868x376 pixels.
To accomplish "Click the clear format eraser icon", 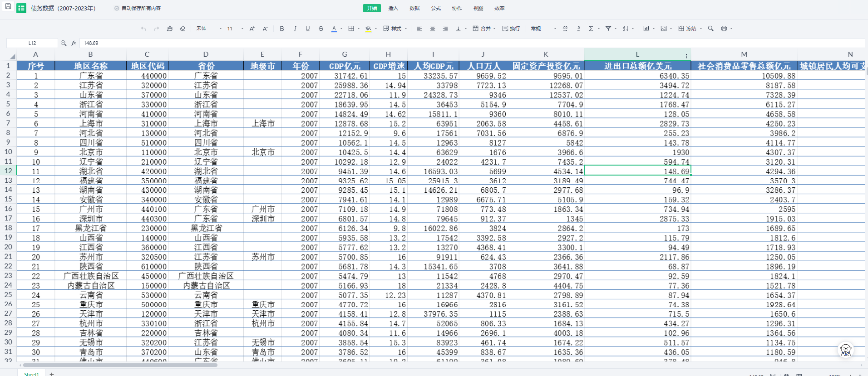I will pyautogui.click(x=182, y=29).
